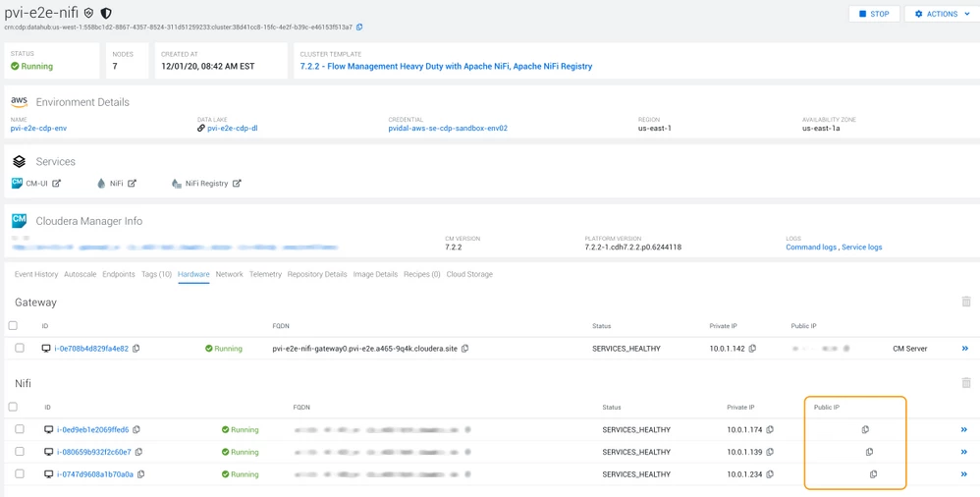Click the AWS logo in Environment Details
980x497 pixels.
tap(20, 102)
